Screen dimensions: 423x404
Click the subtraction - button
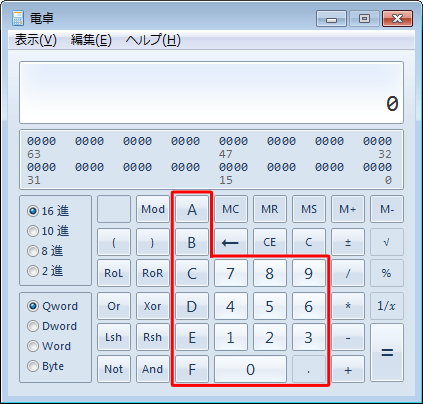click(348, 337)
